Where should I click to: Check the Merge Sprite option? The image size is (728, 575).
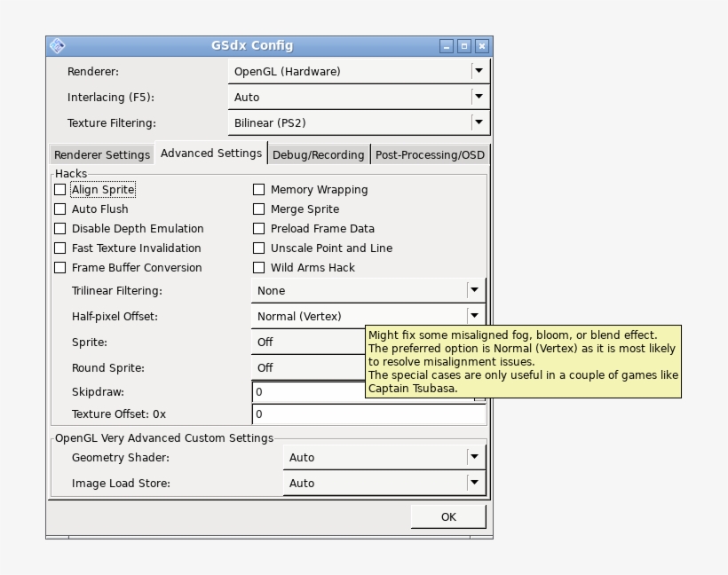click(x=259, y=209)
